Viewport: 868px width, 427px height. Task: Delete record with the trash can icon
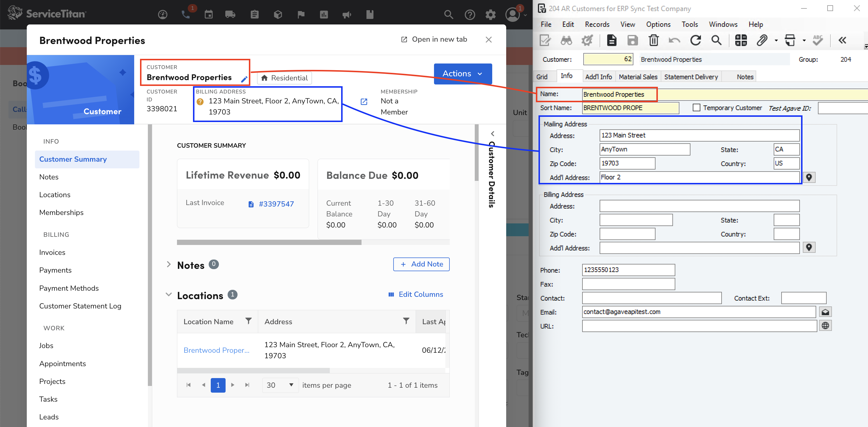[653, 40]
